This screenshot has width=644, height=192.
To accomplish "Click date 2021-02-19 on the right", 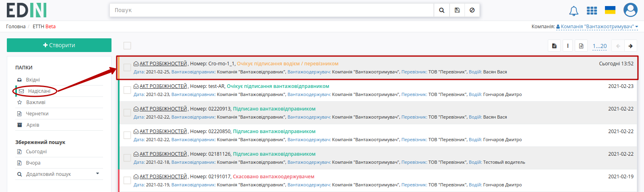I will pyautogui.click(x=621, y=177).
